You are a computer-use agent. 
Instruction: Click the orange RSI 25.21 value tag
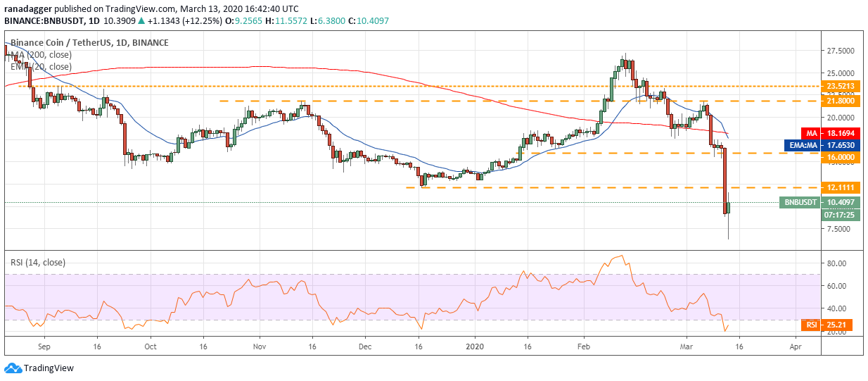pyautogui.click(x=826, y=325)
